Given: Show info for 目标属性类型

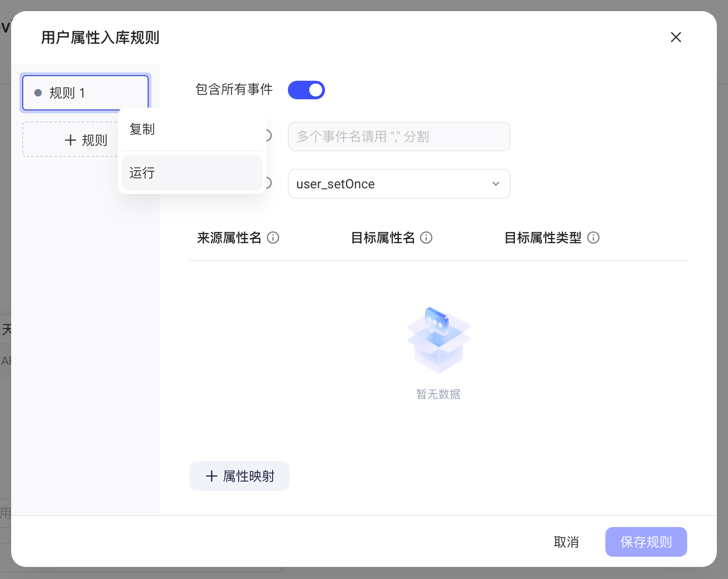Looking at the screenshot, I should 593,238.
